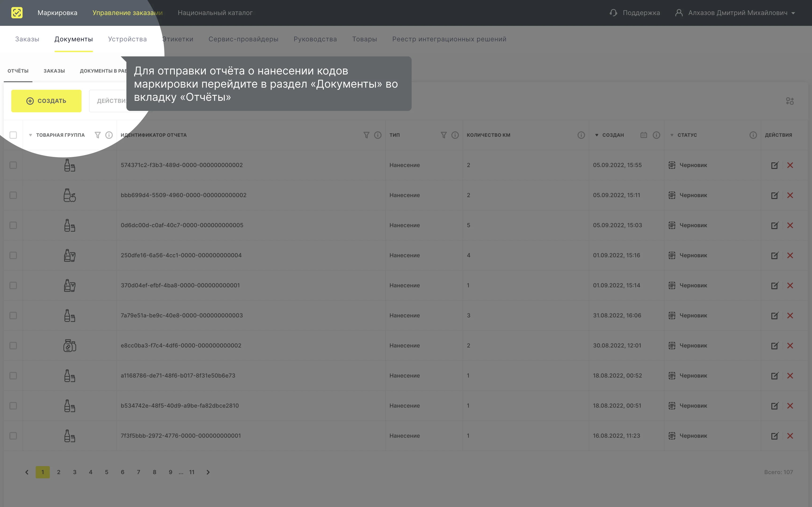Edit report bbb699d4-5509-4960-0000-000000000002
The width and height of the screenshot is (812, 507).
(x=775, y=195)
